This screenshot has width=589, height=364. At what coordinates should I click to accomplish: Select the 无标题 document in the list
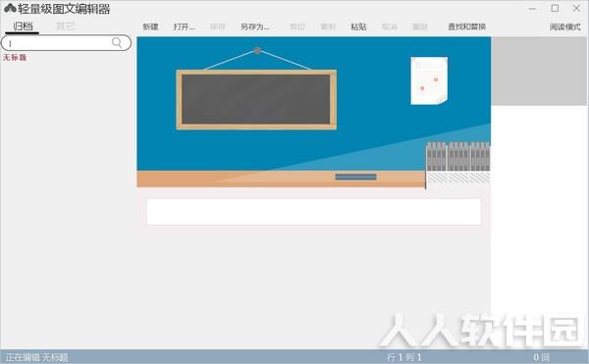[x=15, y=58]
